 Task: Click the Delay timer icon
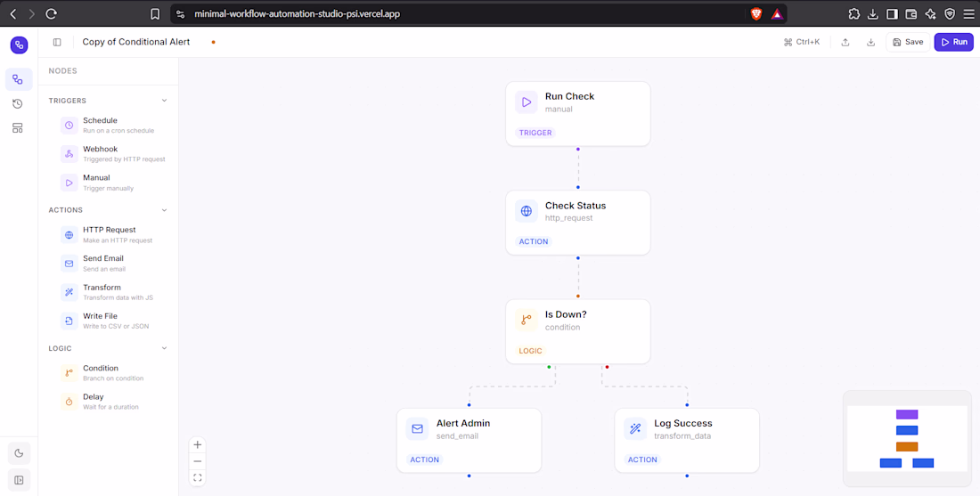click(x=69, y=402)
